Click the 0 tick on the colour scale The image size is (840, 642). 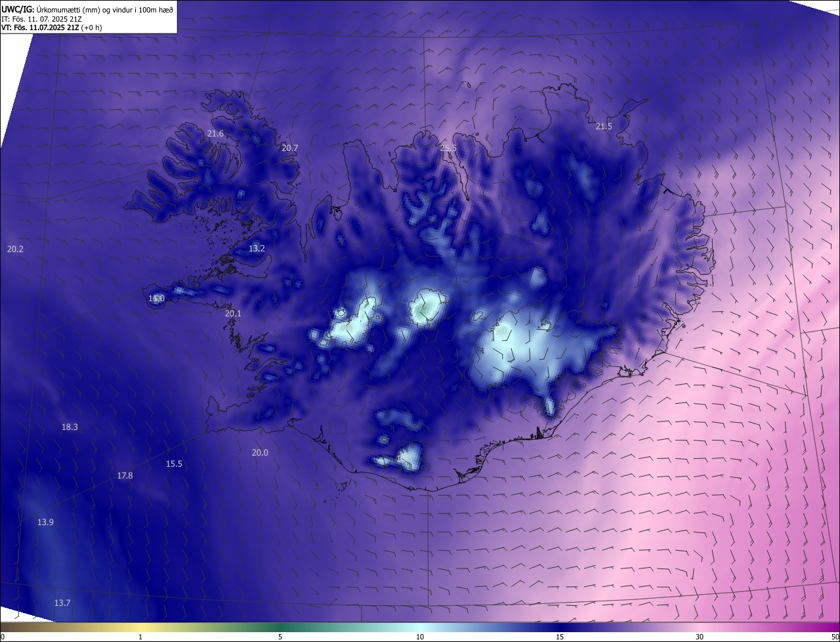pos(3,637)
